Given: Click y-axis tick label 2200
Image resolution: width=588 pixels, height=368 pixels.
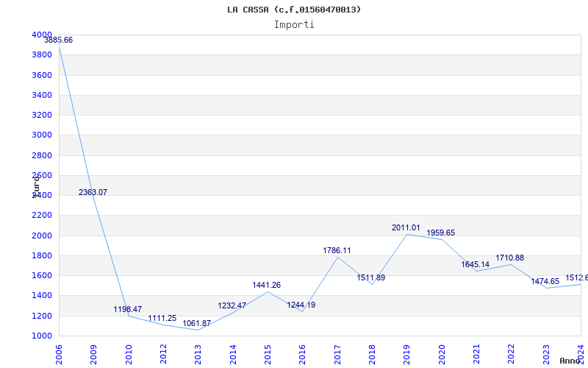Looking at the screenshot, I should (x=42, y=216).
